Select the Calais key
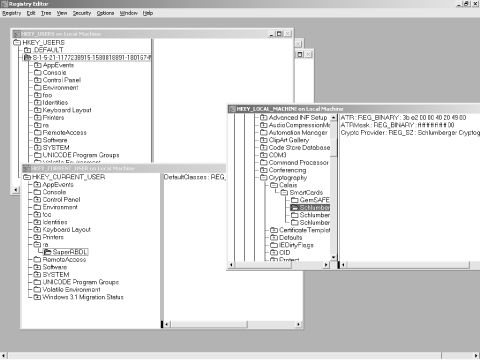 [x=288, y=185]
